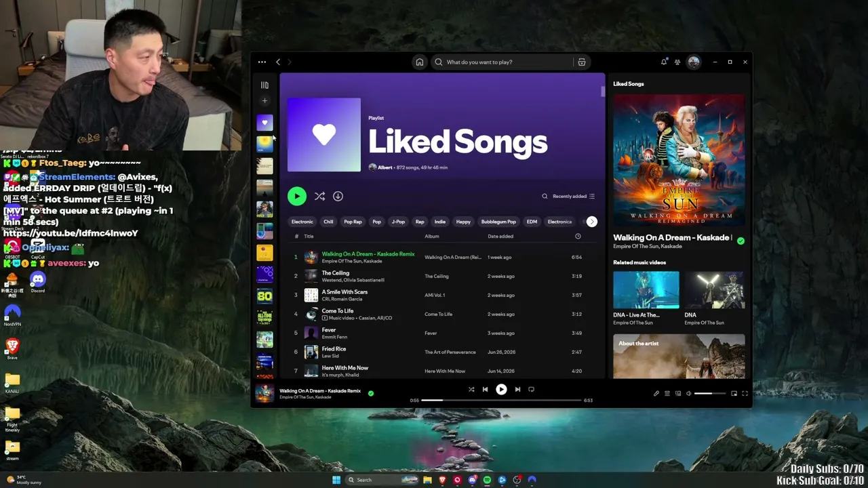Open the Windows Start menu
The height and width of the screenshot is (488, 868).
pyautogui.click(x=336, y=480)
